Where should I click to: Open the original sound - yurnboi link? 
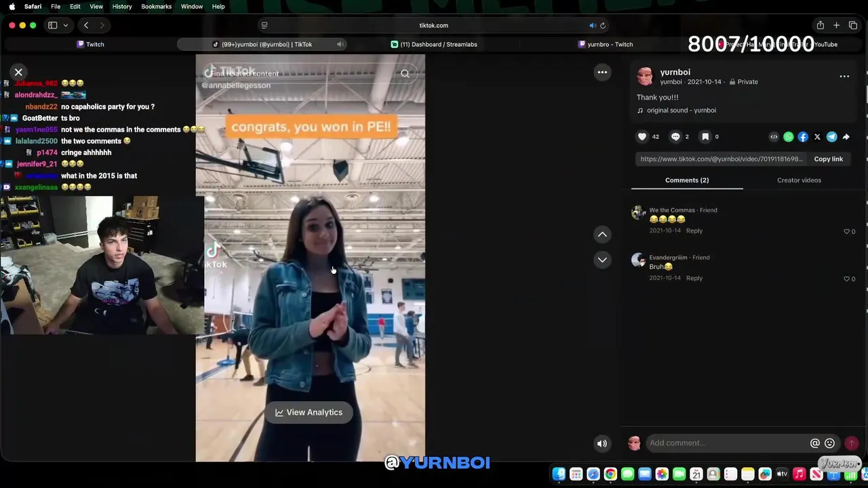[681, 110]
